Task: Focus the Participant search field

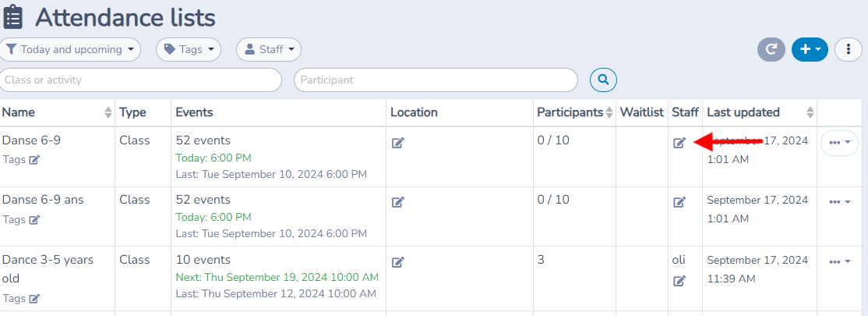Action: [x=436, y=80]
